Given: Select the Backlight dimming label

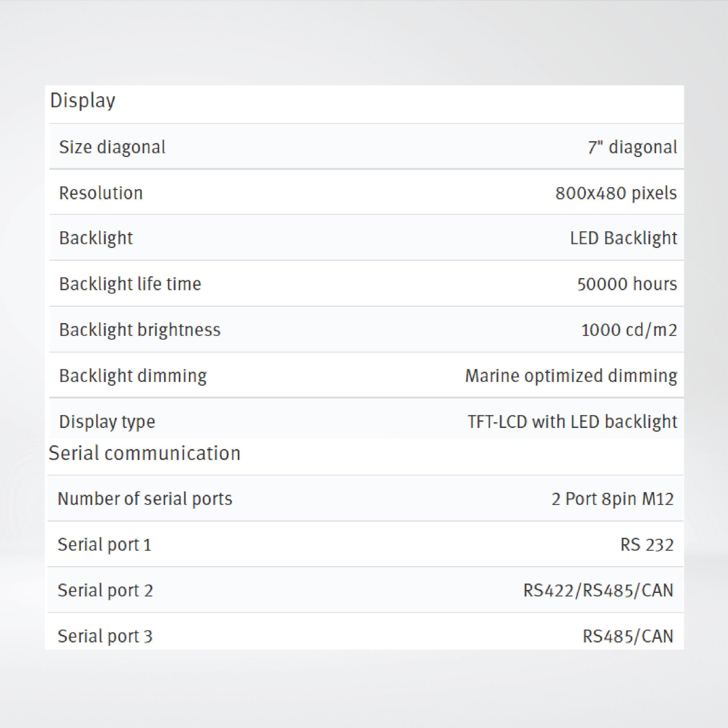Looking at the screenshot, I should tap(133, 376).
